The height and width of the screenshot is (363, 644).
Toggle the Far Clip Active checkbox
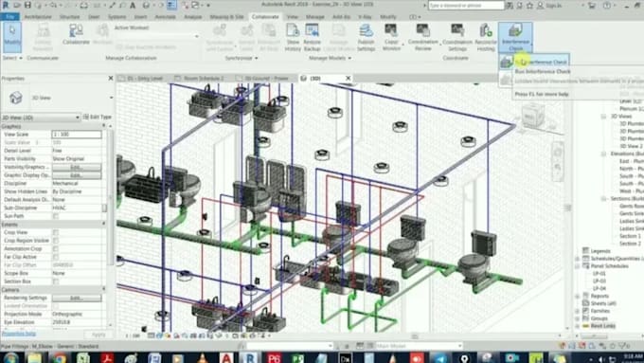click(x=56, y=258)
